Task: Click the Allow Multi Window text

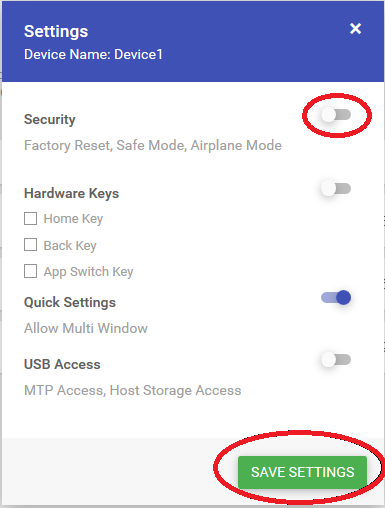Action: click(86, 328)
